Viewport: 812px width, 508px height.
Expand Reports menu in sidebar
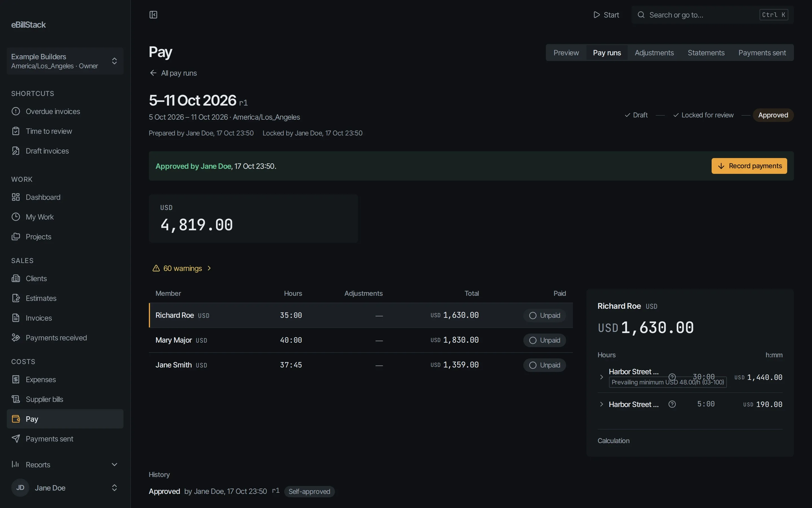[65, 465]
